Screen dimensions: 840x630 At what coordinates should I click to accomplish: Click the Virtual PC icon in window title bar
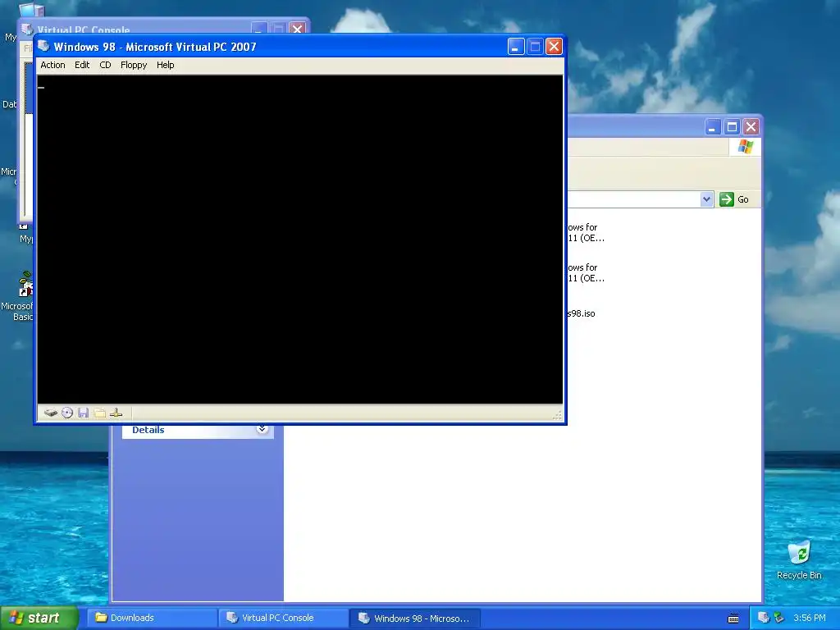44,47
